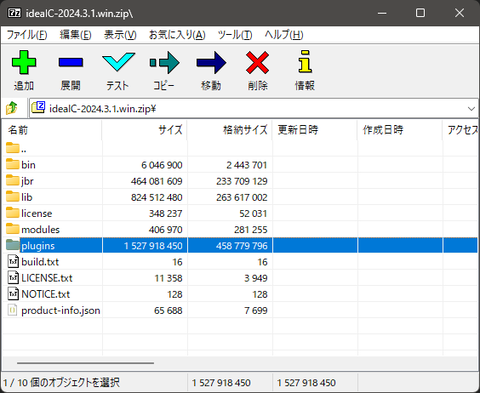This screenshot has width=480, height=393.
Task: Click the zip archive icon in the address bar
Action: 38,108
